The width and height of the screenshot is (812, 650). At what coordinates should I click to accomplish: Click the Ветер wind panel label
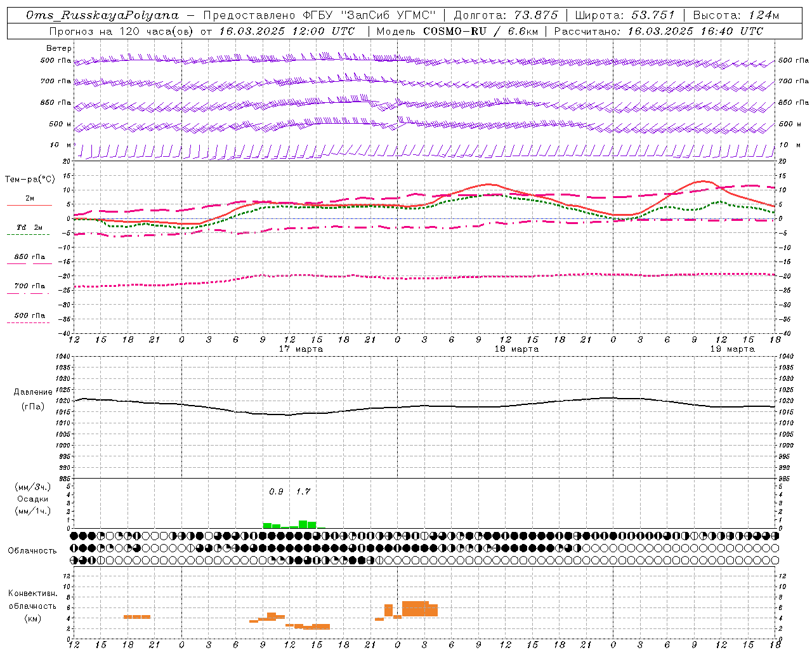point(59,48)
